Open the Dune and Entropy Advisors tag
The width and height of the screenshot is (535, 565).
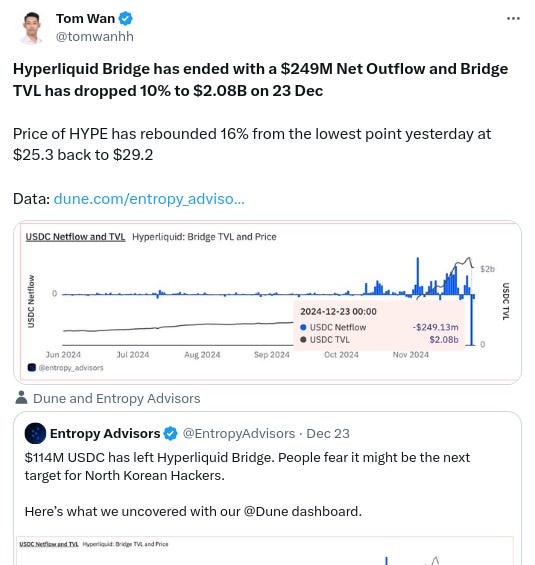[116, 399]
